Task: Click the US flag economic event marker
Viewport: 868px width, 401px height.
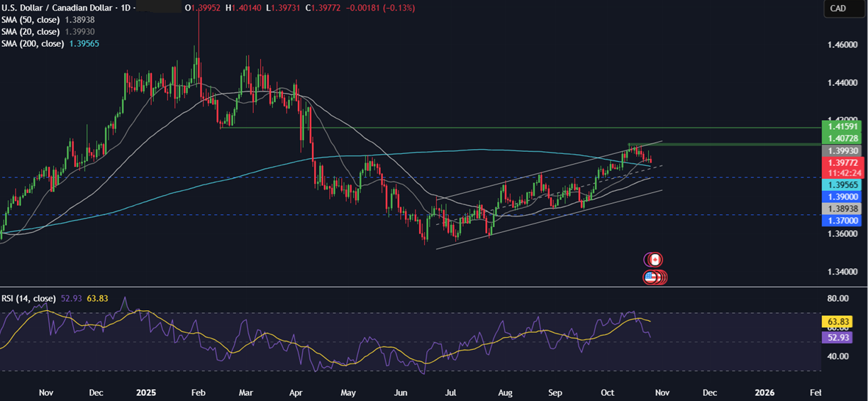Action: (652, 278)
